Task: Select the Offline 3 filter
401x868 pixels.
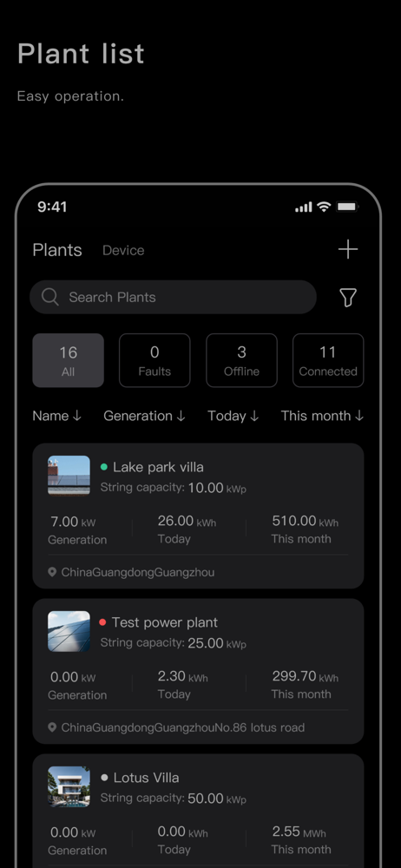Action: 241,360
